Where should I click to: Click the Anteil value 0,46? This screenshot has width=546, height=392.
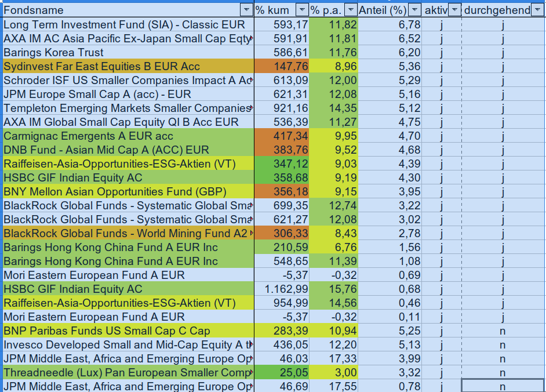(x=390, y=303)
